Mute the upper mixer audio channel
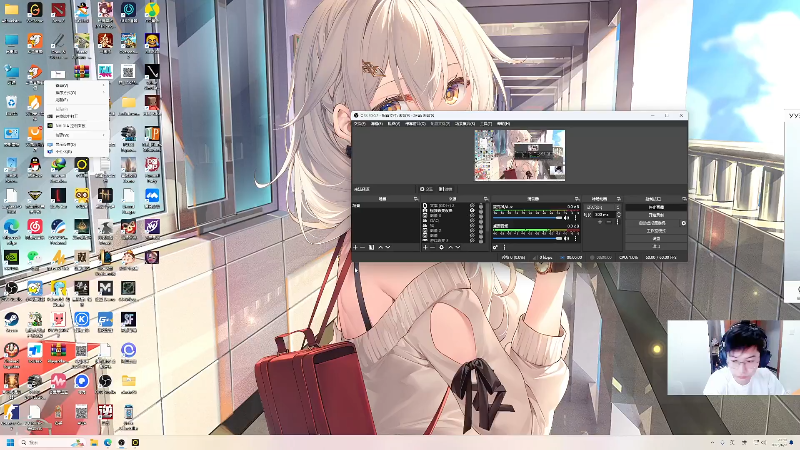The height and width of the screenshot is (450, 800). tap(566, 217)
